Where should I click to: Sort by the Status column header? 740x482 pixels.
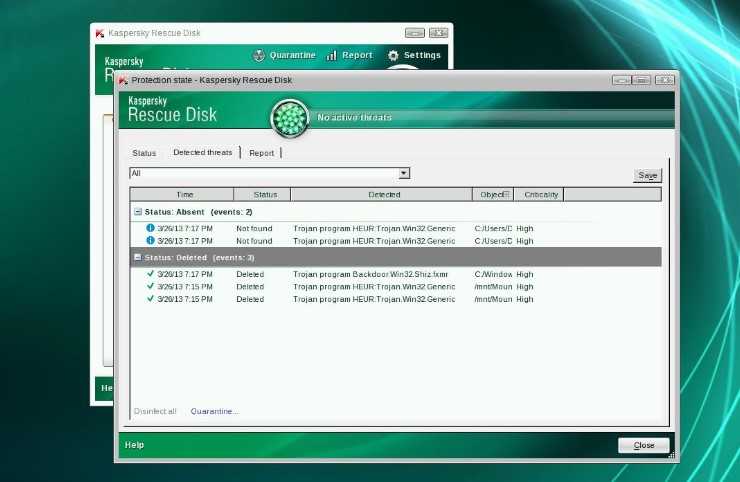(x=262, y=194)
